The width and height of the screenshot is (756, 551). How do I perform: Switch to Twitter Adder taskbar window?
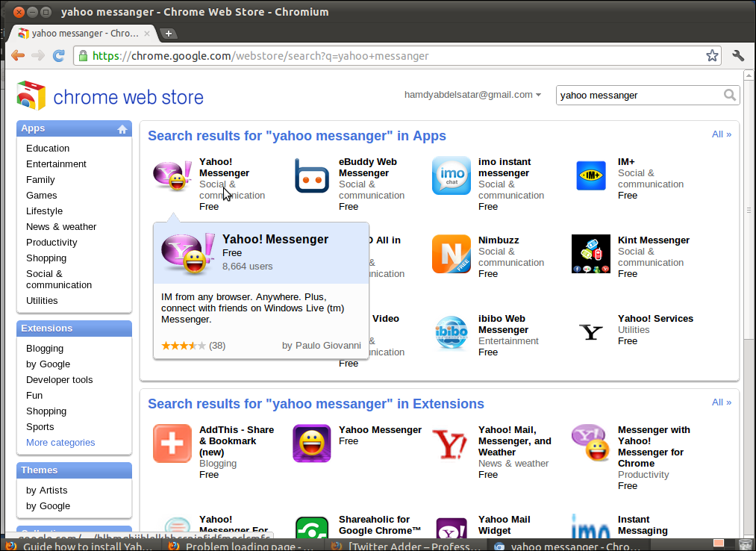(405, 546)
